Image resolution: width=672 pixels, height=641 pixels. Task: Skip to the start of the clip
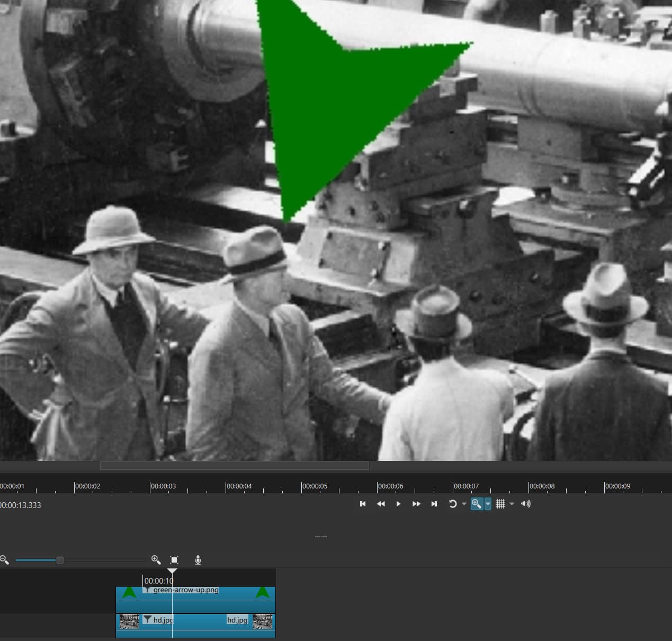pyautogui.click(x=363, y=504)
